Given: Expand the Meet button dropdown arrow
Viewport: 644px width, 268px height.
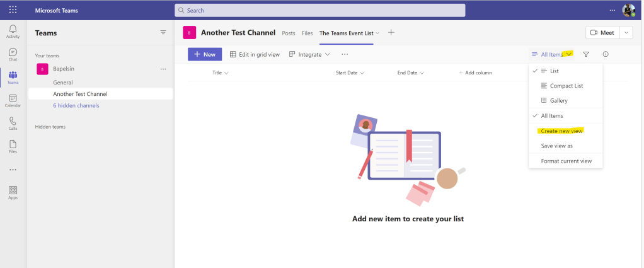Looking at the screenshot, I should click(x=626, y=33).
